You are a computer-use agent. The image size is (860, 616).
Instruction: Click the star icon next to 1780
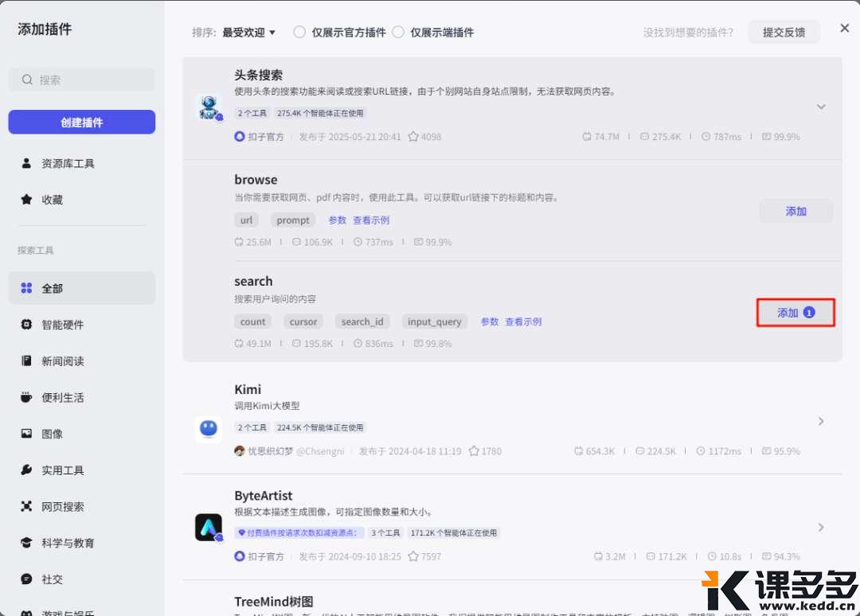click(x=474, y=451)
